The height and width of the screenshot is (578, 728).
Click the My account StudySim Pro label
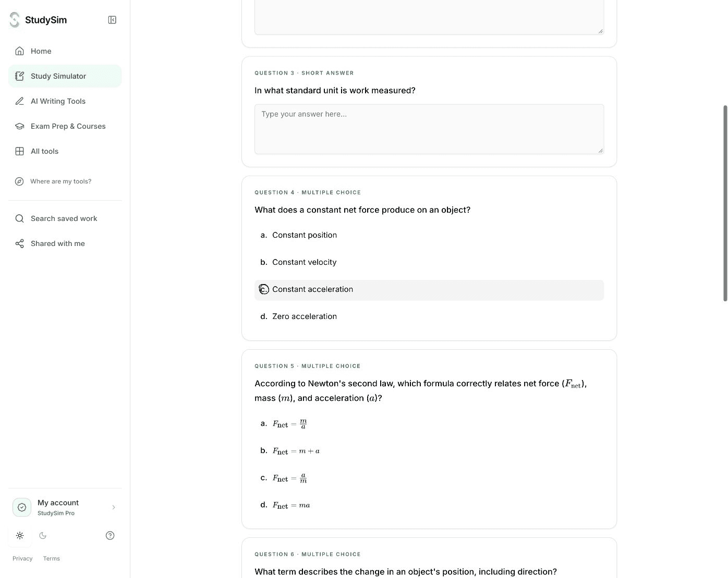click(x=58, y=507)
